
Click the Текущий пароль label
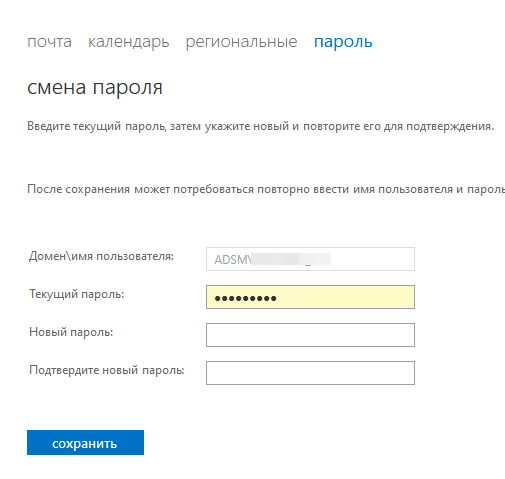(x=77, y=294)
